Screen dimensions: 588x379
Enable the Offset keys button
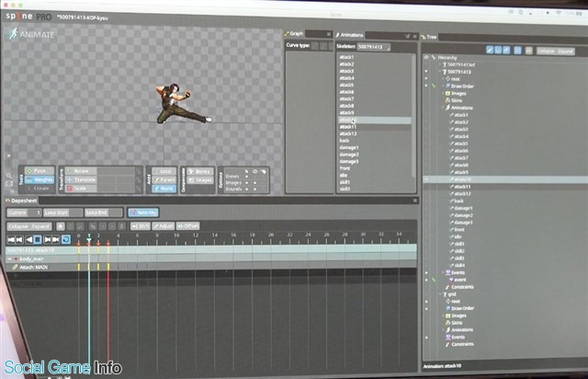click(x=187, y=226)
